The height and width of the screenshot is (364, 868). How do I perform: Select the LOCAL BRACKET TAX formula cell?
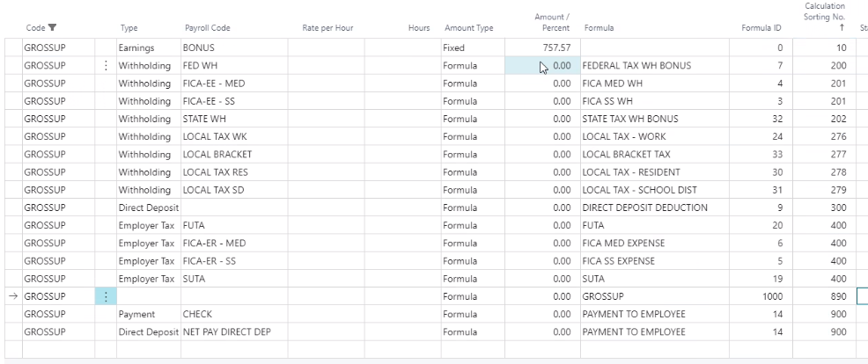(654, 155)
